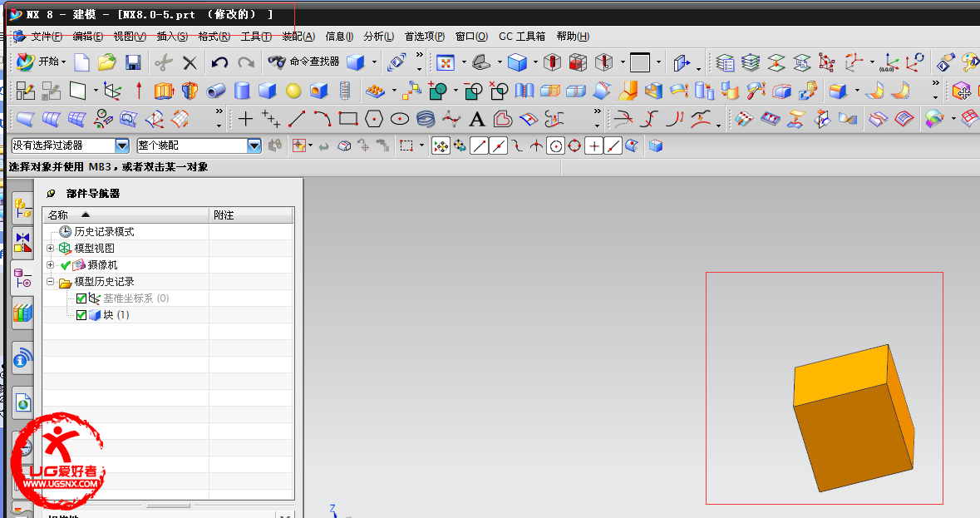The image size is (980, 518).
Task: Toggle the 基准坐标系 (0) checkbox
Action: (x=81, y=298)
